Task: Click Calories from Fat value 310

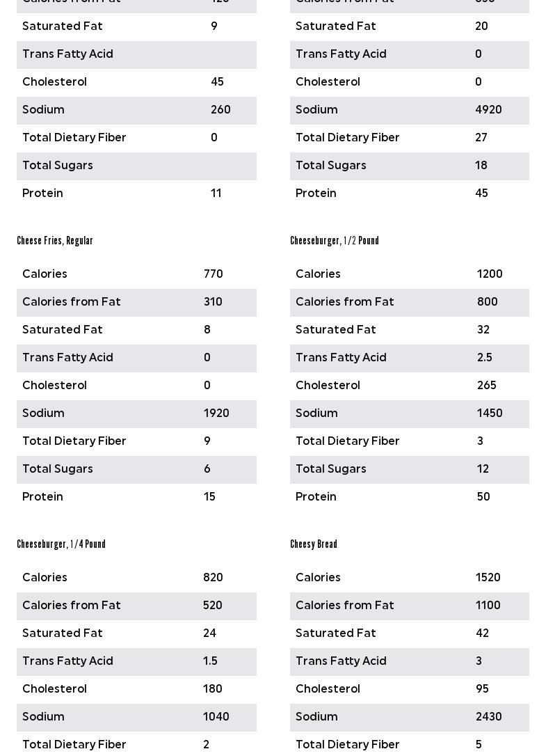Action: tap(213, 302)
